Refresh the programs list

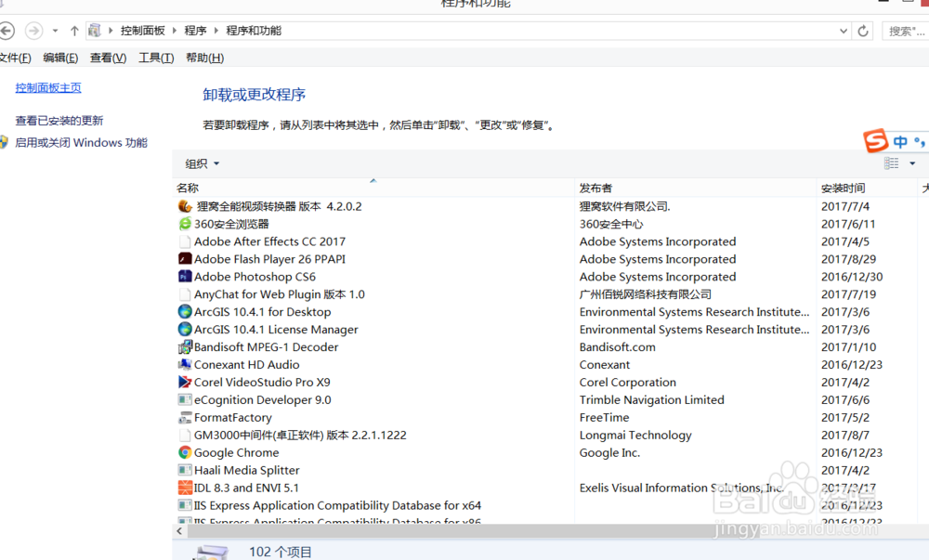point(863,31)
